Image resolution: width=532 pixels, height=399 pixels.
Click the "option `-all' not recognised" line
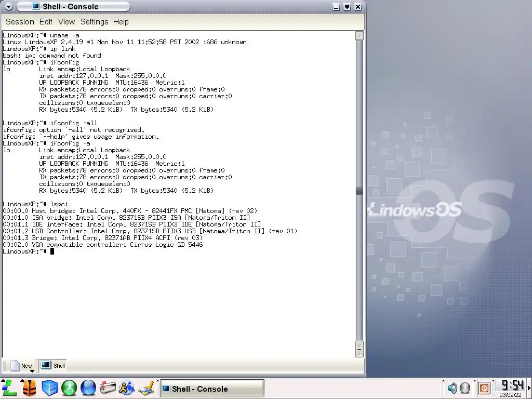[x=74, y=130]
